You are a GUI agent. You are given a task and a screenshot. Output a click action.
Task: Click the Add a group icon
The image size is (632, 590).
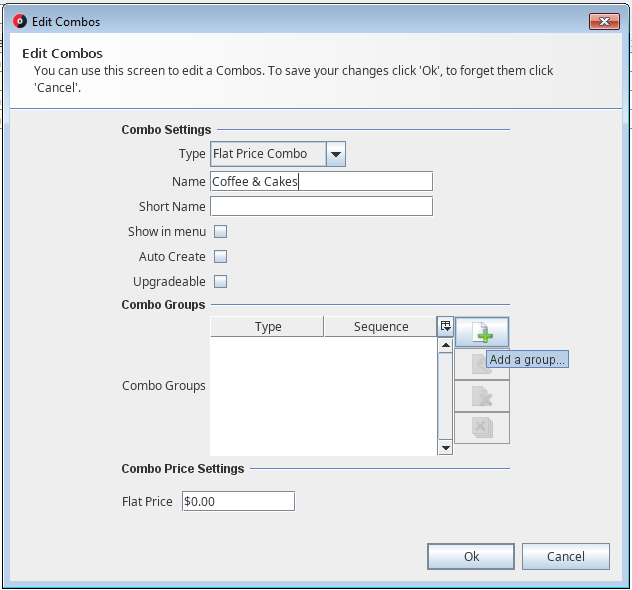482,332
